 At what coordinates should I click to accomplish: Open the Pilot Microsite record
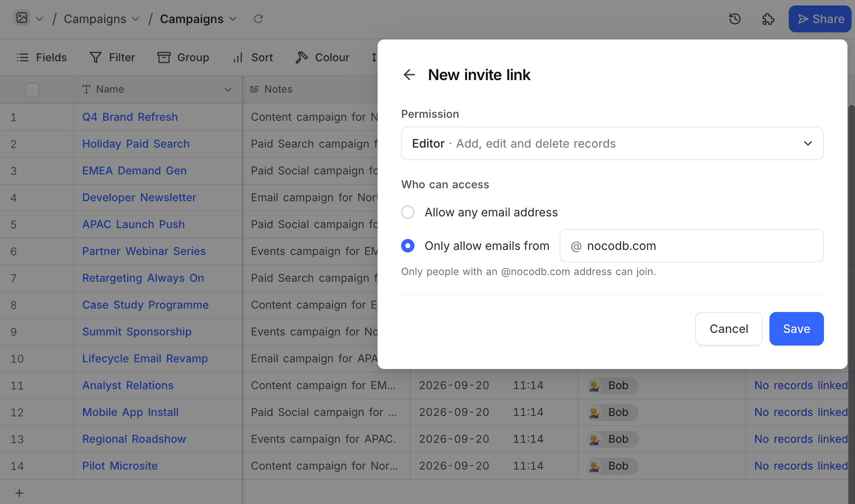pos(120,466)
